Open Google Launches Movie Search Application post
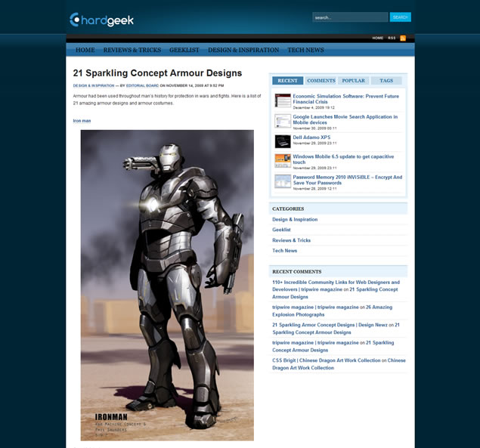Viewport: 480px width, 448px height. coord(345,119)
